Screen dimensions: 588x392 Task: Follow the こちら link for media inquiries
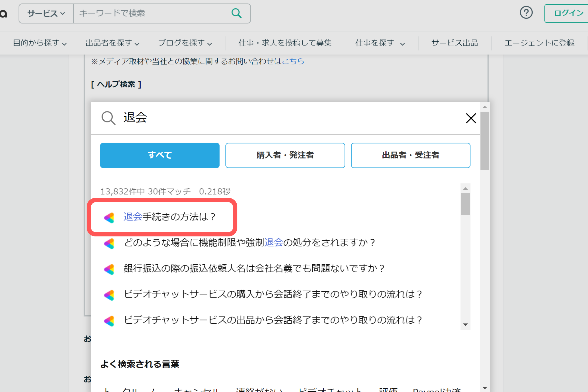click(x=293, y=61)
